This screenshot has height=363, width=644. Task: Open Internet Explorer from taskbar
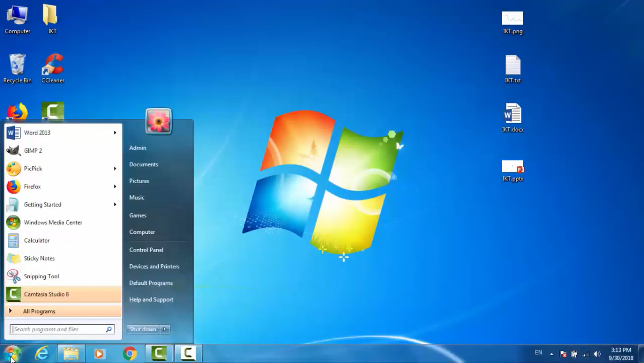(x=42, y=354)
